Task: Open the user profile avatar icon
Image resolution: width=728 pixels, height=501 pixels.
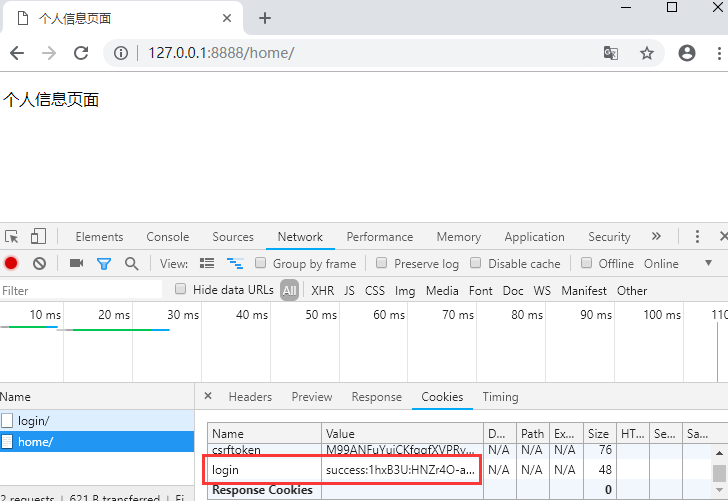Action: 687,53
